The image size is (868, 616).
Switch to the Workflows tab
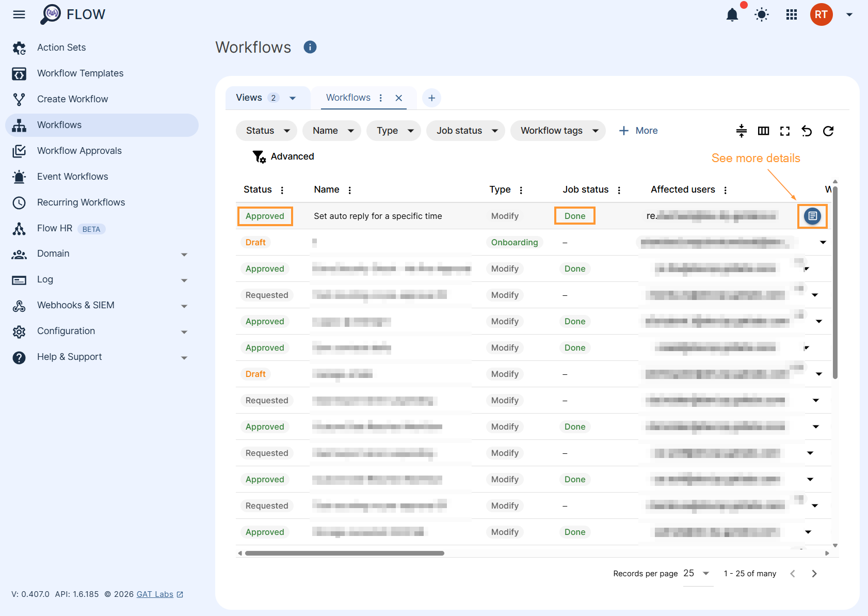(x=347, y=97)
